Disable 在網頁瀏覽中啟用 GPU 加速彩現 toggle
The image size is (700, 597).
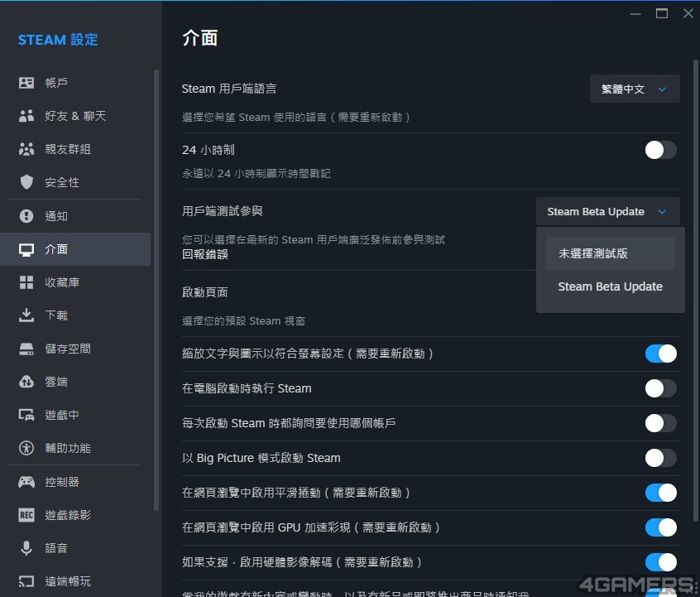tap(661, 527)
